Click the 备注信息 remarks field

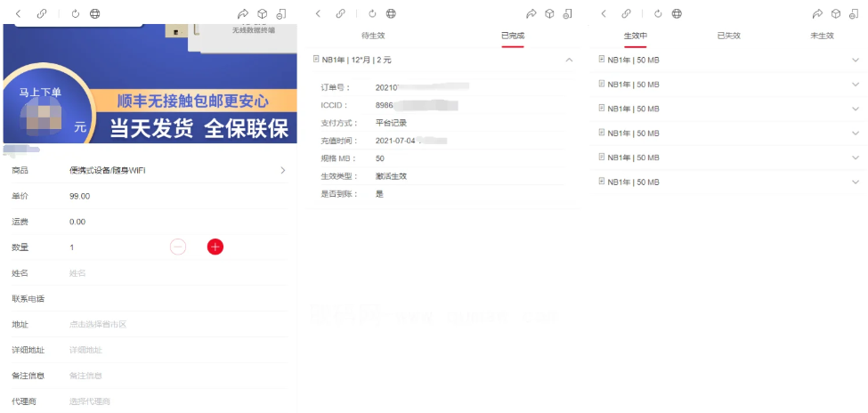coord(177,376)
